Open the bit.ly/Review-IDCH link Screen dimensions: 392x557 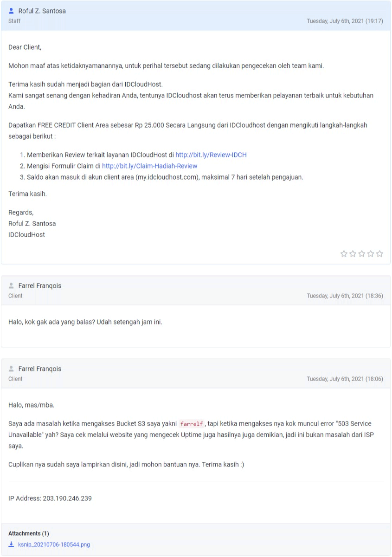(x=211, y=155)
